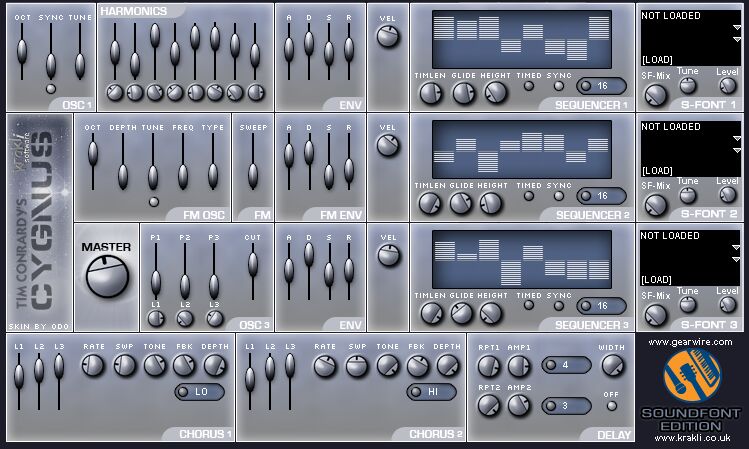Click the SWP knob in Chorus 1
The height and width of the screenshot is (449, 749).
125,366
